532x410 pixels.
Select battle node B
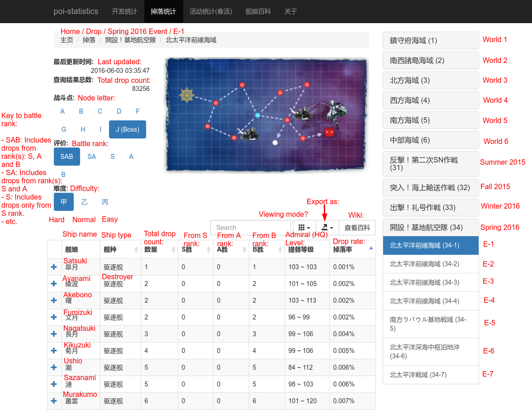click(81, 111)
